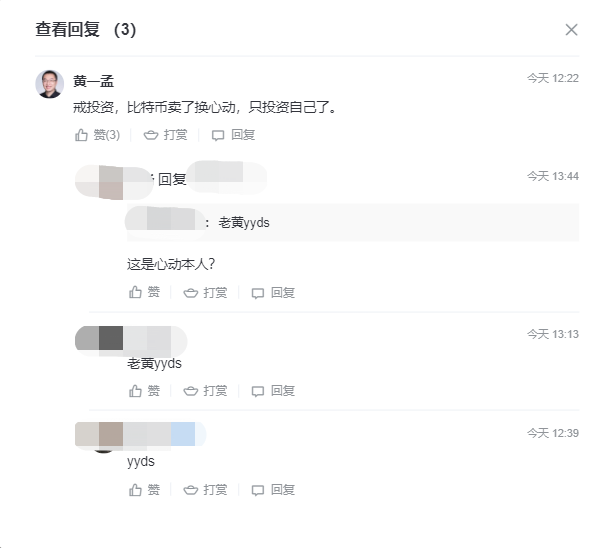The image size is (613, 548).
Task: Like the 'yyds' reply at 12:39
Action: [x=144, y=490]
